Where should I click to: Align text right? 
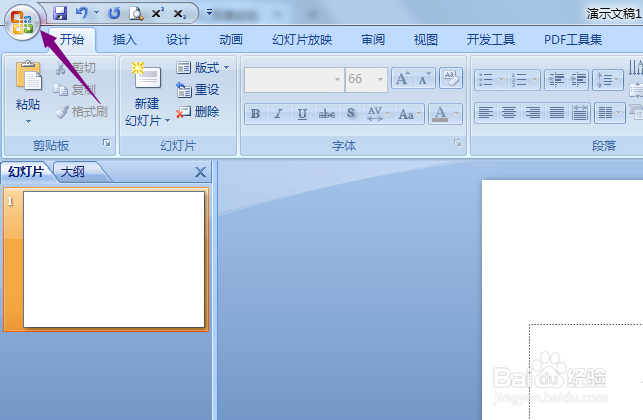tap(533, 112)
